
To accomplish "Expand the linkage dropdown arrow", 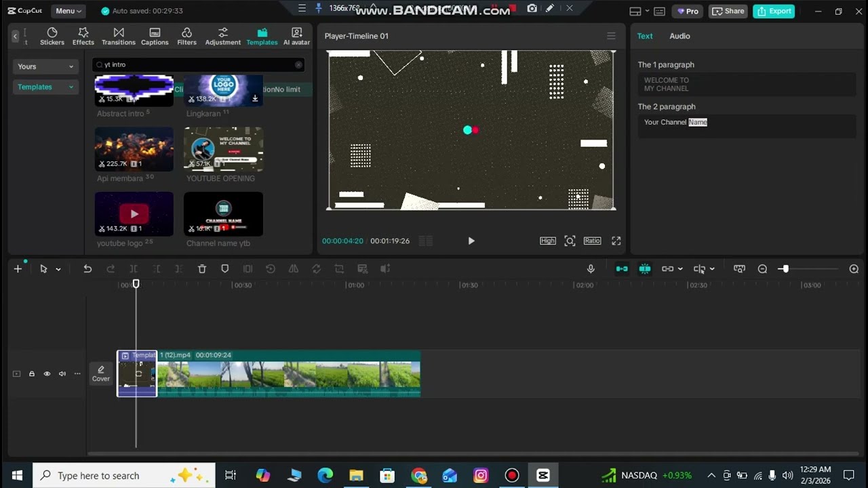I will [x=680, y=269].
